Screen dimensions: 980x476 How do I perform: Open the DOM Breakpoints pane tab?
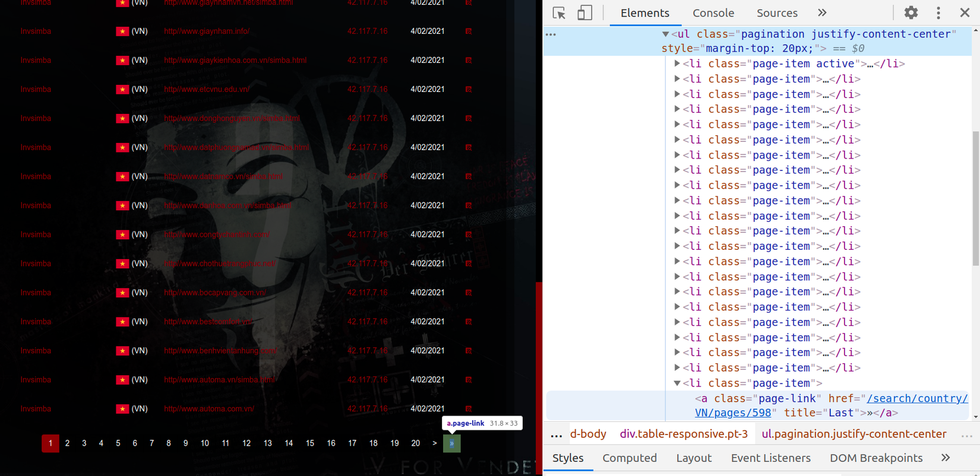876,458
